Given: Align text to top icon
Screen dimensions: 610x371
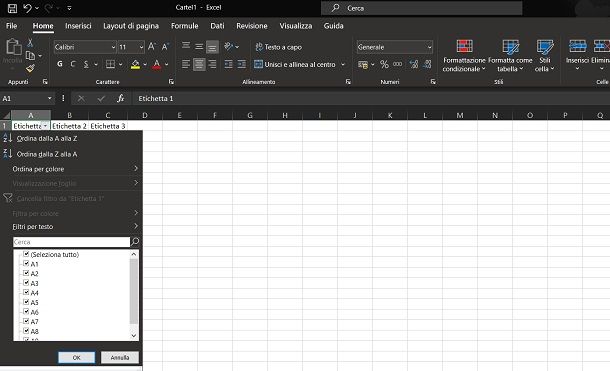Looking at the screenshot, I should click(186, 46).
